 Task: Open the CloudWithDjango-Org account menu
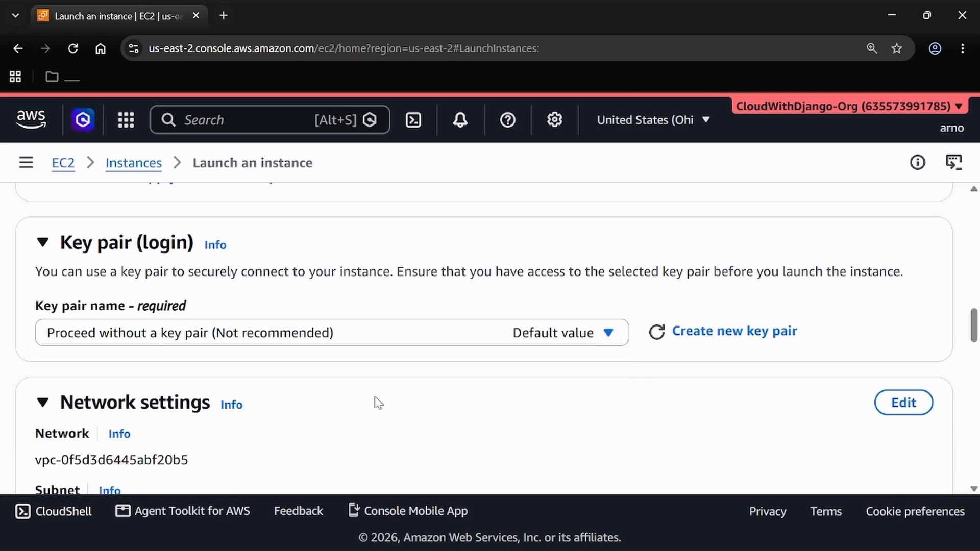point(849,106)
